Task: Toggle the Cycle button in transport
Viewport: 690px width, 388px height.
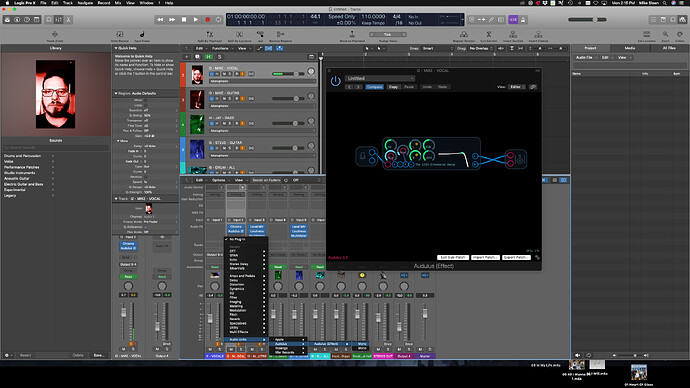Action: [219, 19]
